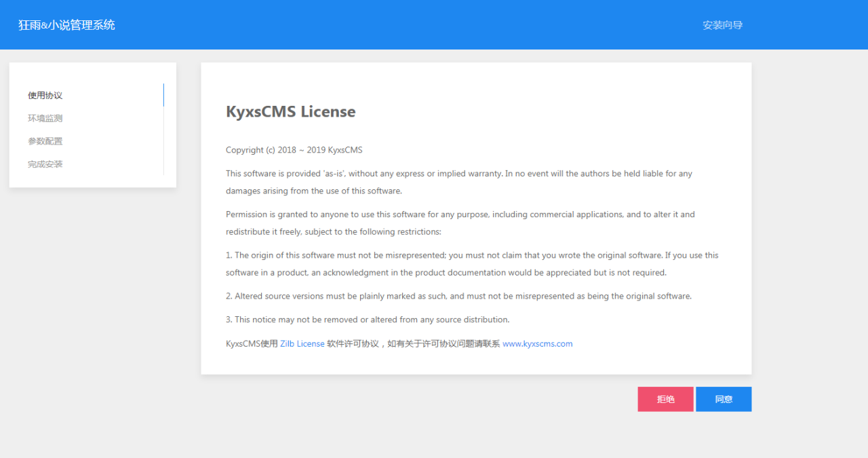Click 安装向导 in the header
868x458 pixels.
(722, 25)
